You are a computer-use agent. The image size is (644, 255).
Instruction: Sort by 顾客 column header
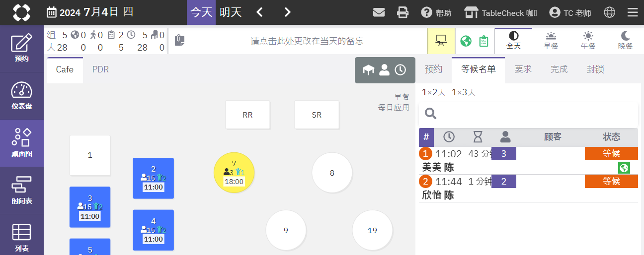click(x=553, y=137)
